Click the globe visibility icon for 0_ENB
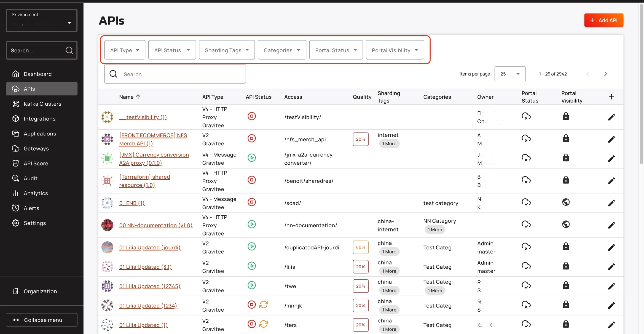The height and width of the screenshot is (334, 644). tap(566, 202)
